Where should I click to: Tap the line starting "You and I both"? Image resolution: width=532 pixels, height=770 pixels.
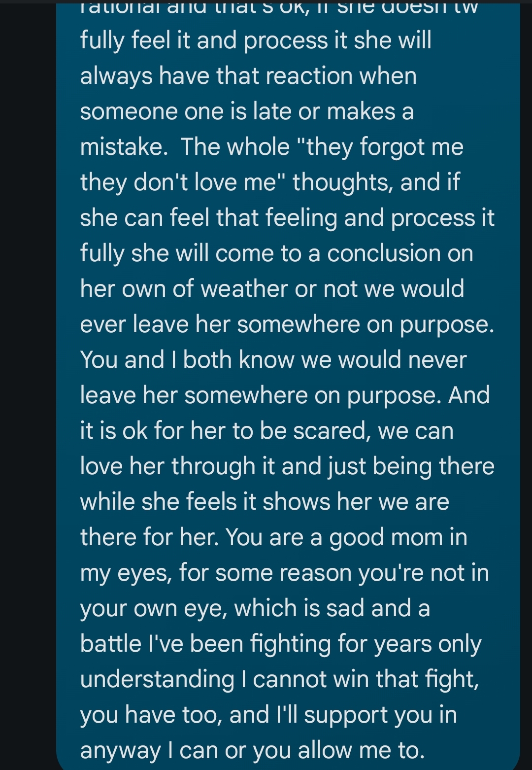tap(273, 360)
